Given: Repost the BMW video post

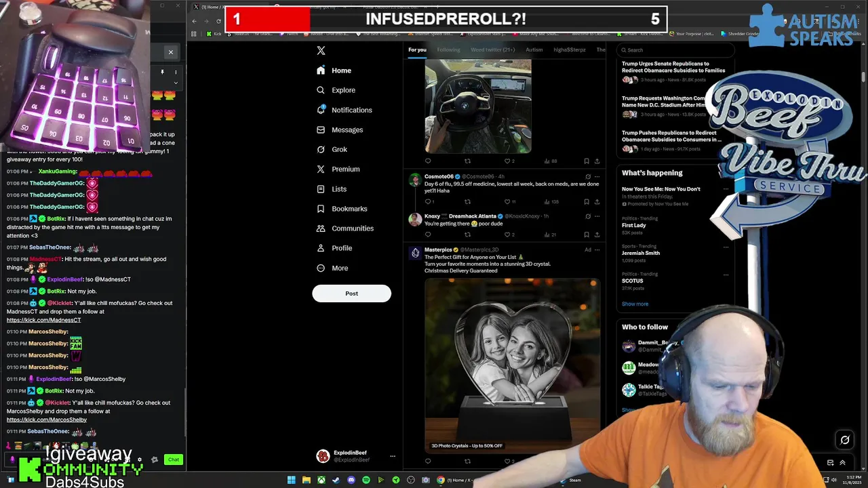Looking at the screenshot, I should click(467, 161).
